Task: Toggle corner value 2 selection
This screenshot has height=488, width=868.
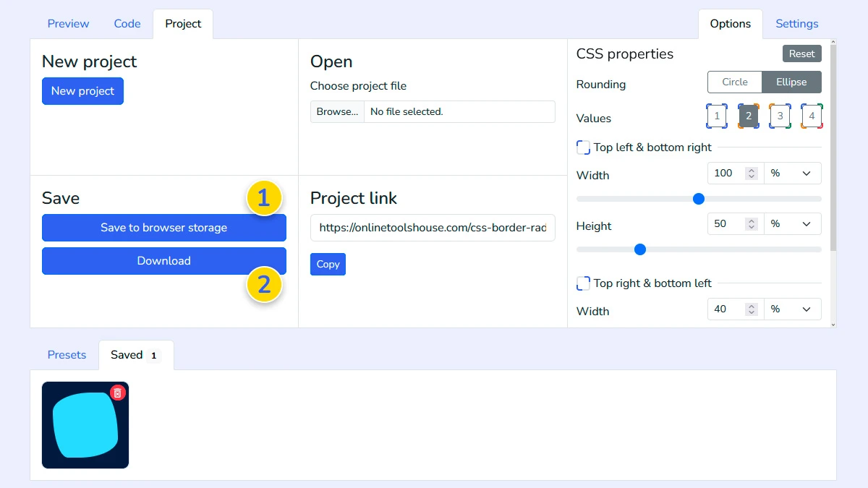Action: tap(748, 116)
